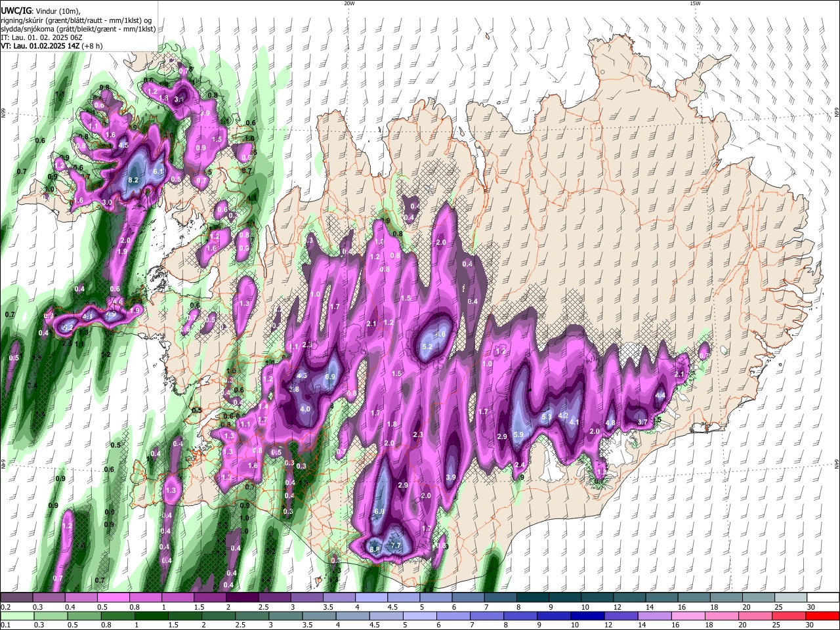Click the 7.7 precipitation value on the map

[396, 545]
